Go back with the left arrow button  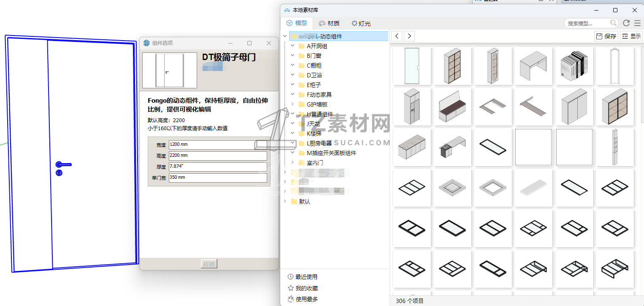(x=398, y=36)
